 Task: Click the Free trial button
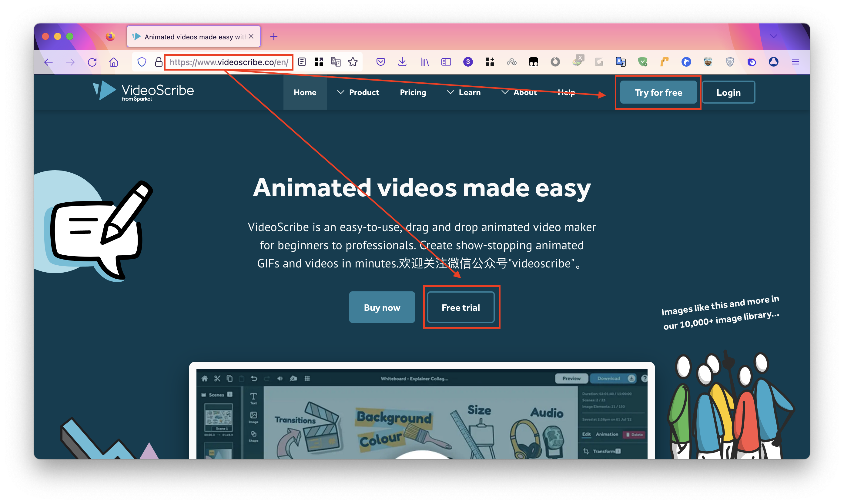point(461,307)
